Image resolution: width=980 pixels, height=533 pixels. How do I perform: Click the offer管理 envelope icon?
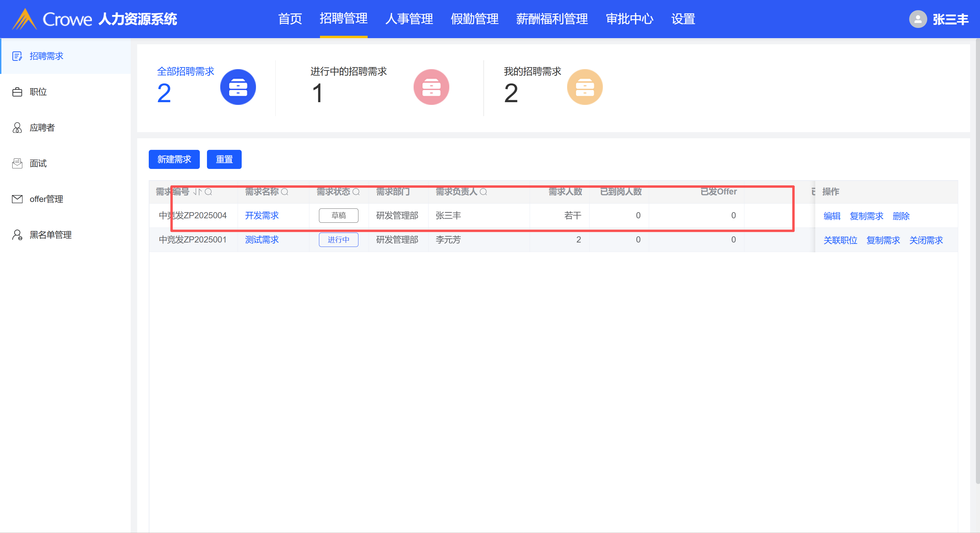17,199
